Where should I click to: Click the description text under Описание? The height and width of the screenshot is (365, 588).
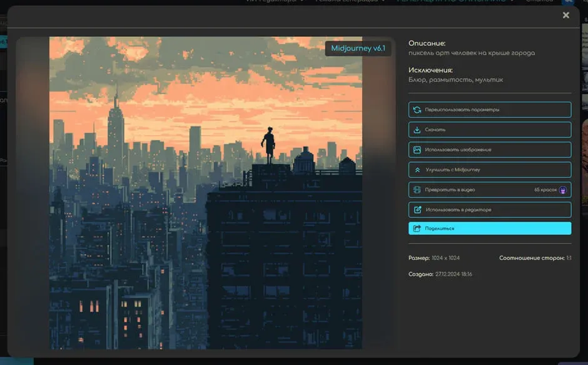[472, 53]
